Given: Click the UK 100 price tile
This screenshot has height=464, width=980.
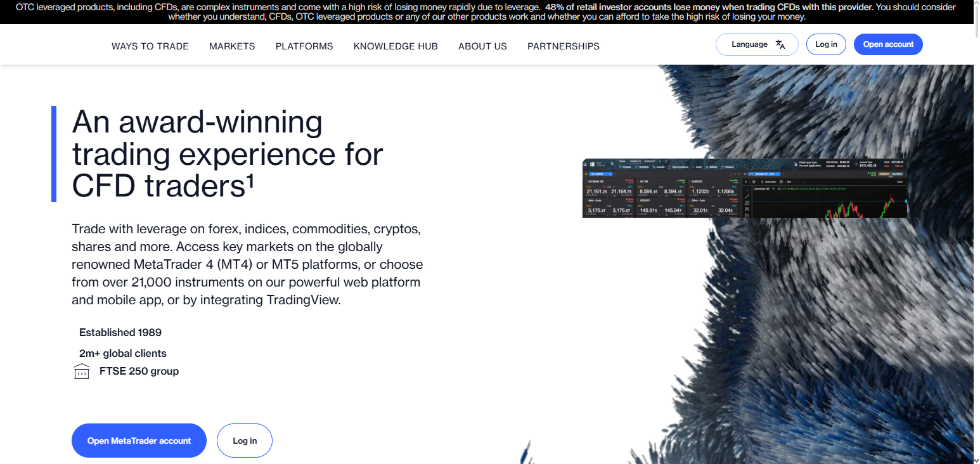Looking at the screenshot, I should [661, 188].
